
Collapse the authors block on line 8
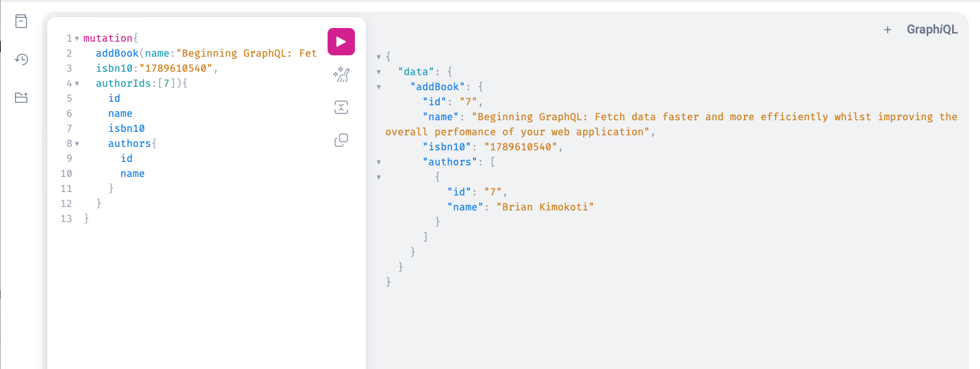coord(77,143)
